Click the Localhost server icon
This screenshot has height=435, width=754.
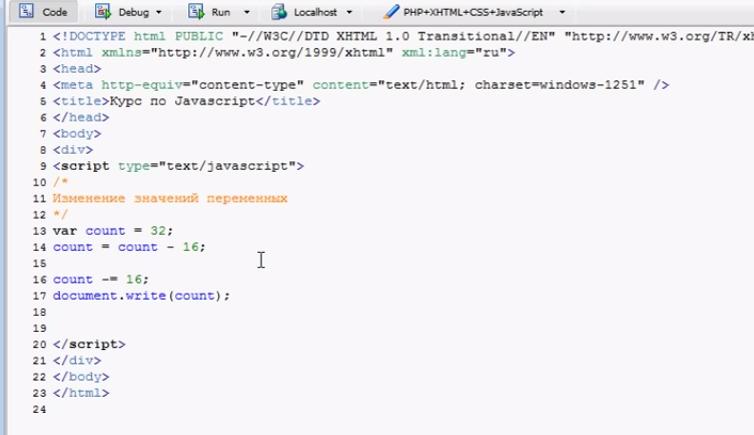click(x=279, y=12)
